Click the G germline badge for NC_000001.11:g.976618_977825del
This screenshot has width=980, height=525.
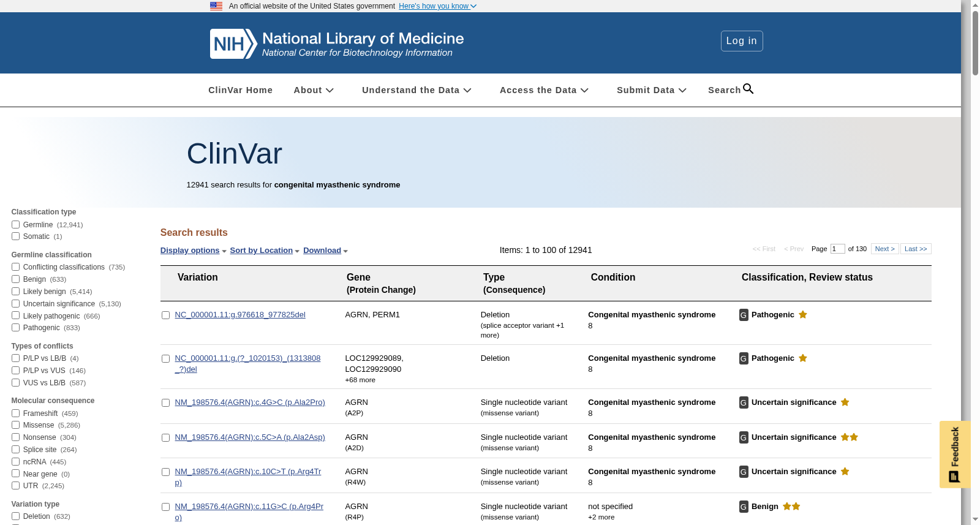tap(744, 315)
